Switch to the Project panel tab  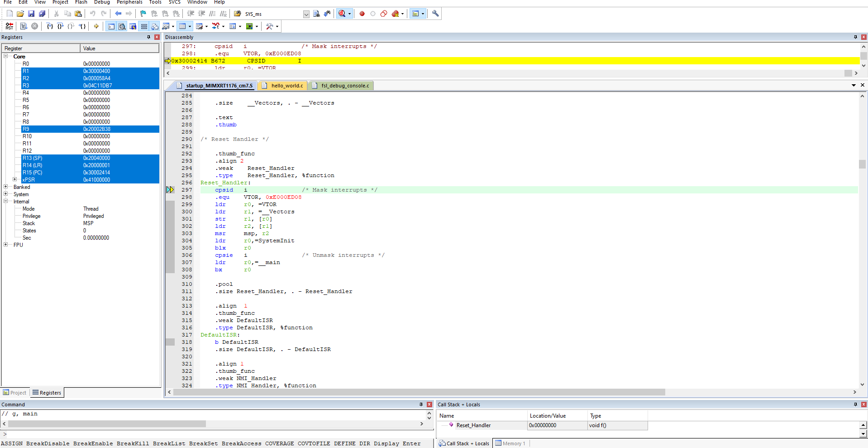point(15,393)
